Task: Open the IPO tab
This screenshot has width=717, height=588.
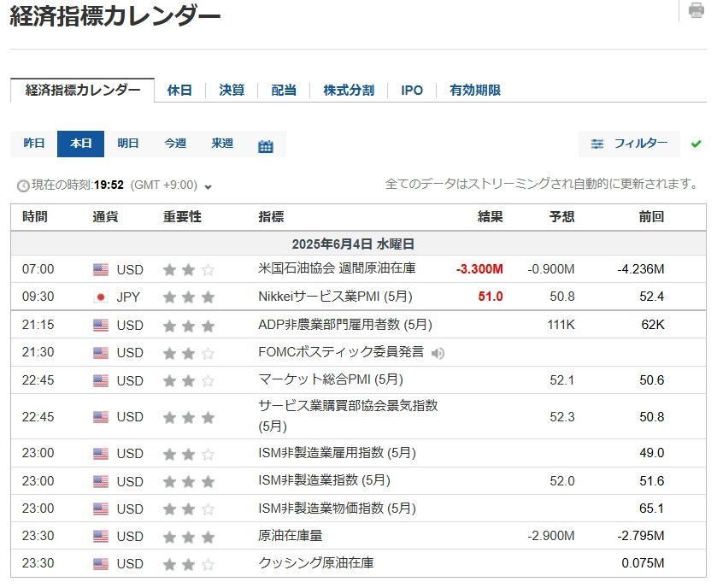Action: (x=412, y=90)
